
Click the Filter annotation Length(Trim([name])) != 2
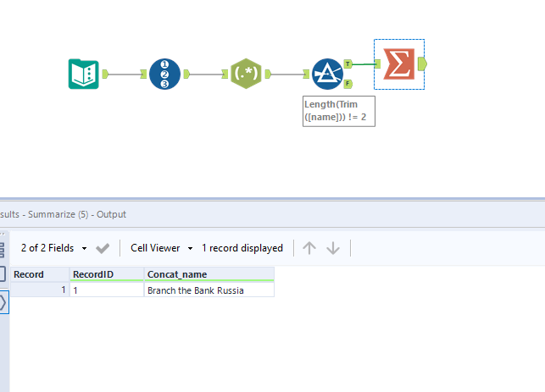pyautogui.click(x=339, y=111)
